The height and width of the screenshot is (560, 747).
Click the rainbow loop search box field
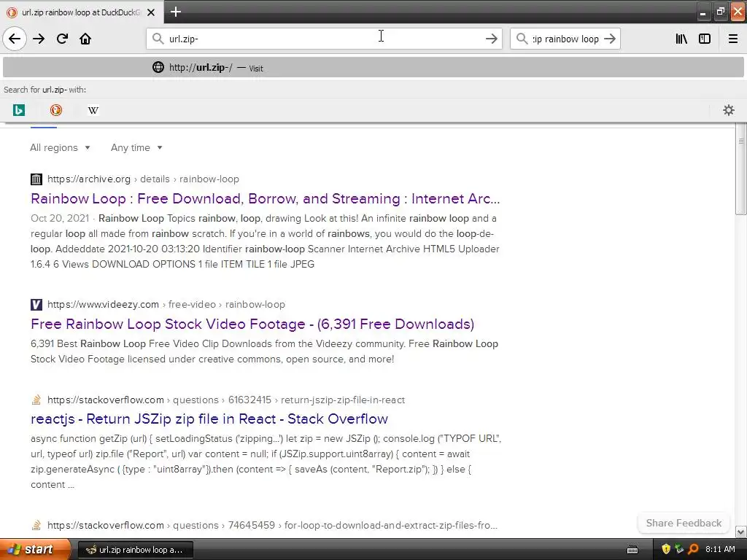coord(565,39)
